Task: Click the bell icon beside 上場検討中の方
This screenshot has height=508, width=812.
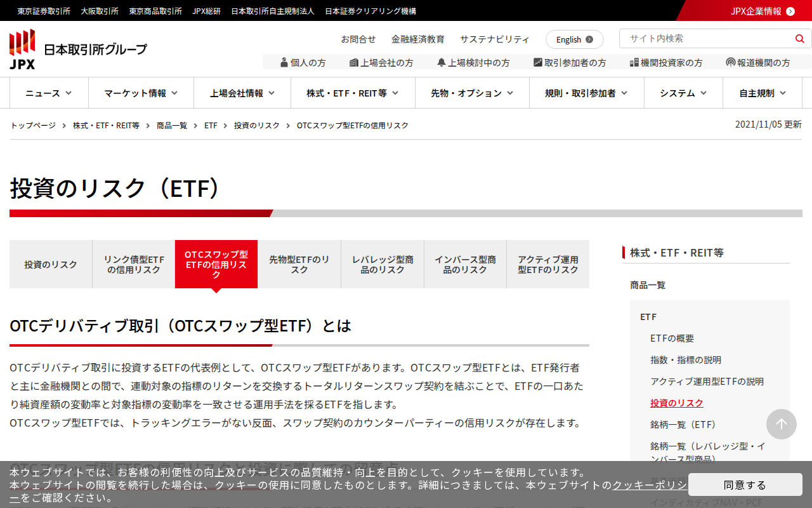Action: click(442, 62)
